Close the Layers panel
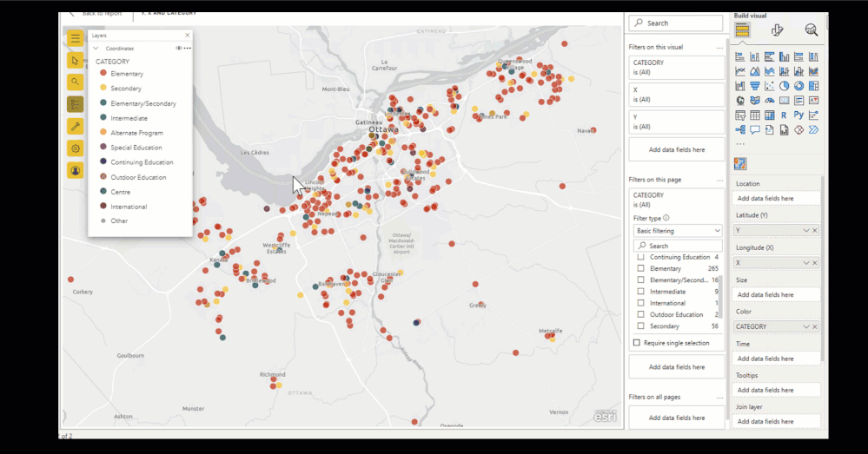868x454 pixels. click(187, 36)
